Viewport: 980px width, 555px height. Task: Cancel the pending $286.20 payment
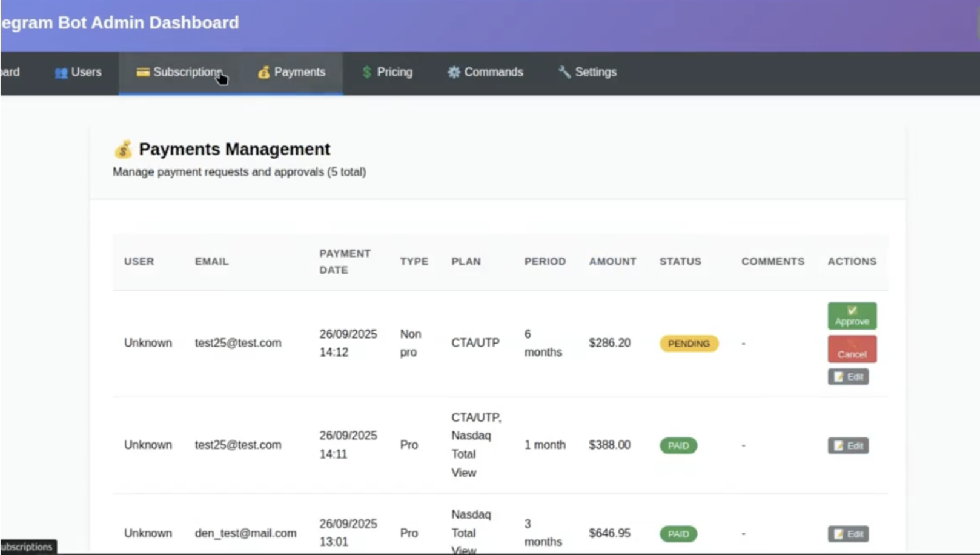click(852, 349)
